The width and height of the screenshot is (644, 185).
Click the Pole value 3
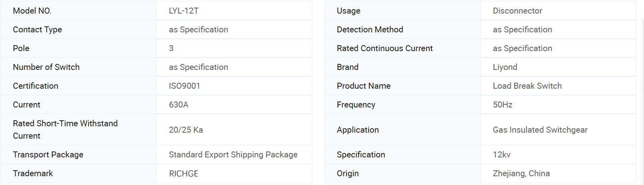click(171, 48)
